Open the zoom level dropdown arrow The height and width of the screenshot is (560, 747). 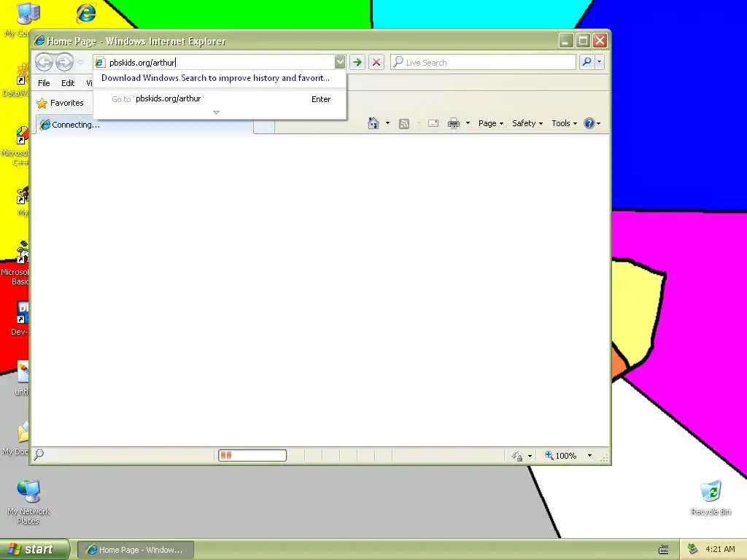pyautogui.click(x=589, y=456)
